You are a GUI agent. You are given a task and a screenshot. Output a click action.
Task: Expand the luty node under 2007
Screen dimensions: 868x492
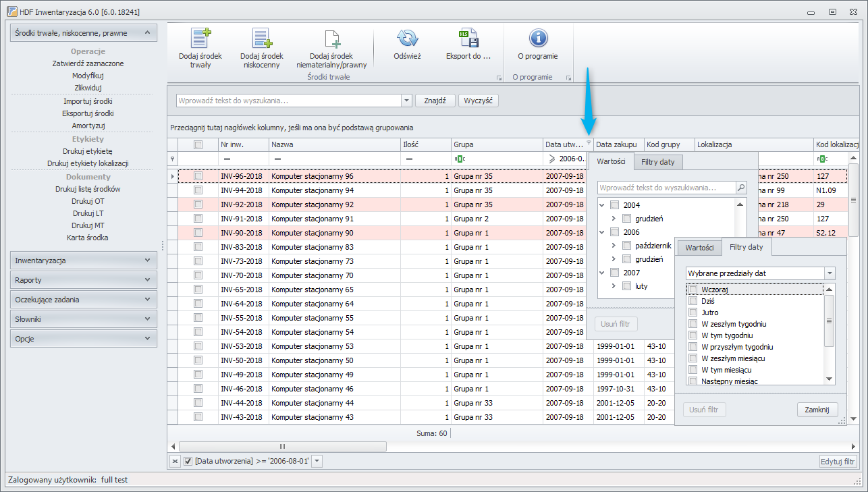[x=614, y=286]
